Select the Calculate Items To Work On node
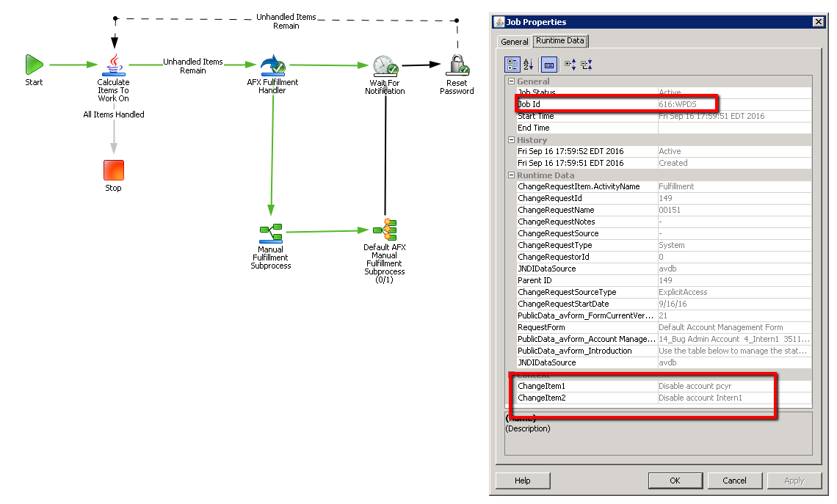 [114, 65]
